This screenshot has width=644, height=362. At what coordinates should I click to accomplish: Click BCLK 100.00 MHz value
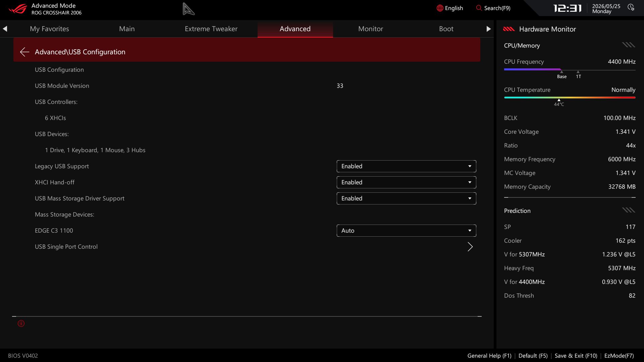pos(619,118)
